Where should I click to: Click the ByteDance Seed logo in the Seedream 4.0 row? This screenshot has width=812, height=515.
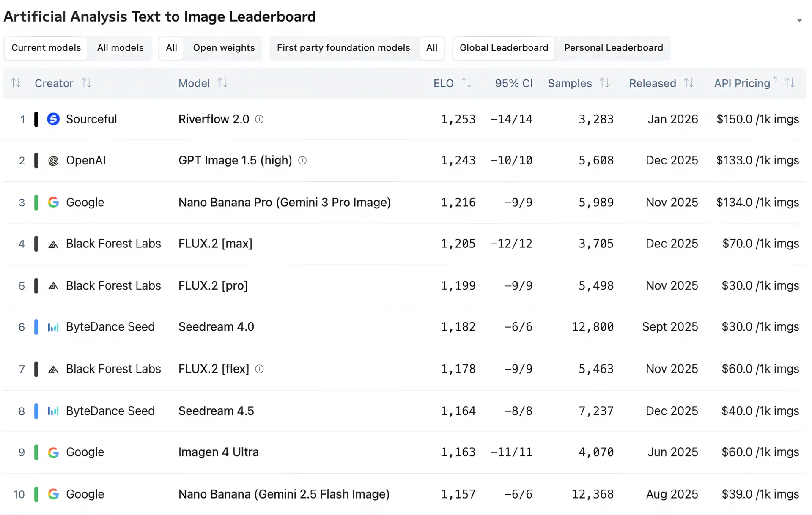pyautogui.click(x=53, y=327)
